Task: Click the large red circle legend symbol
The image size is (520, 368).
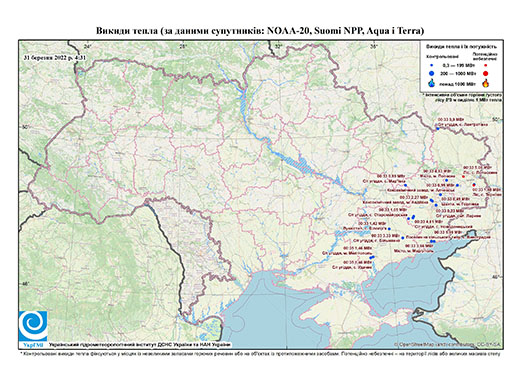Action: point(485,73)
